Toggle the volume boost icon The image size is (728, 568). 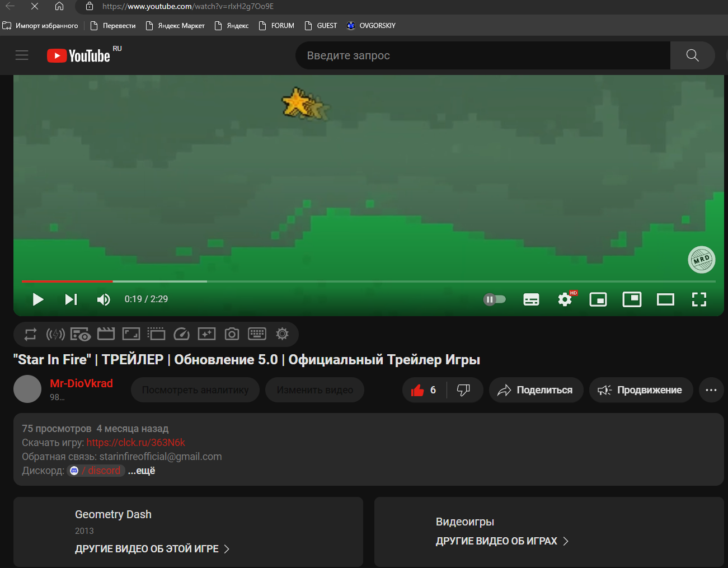(55, 334)
